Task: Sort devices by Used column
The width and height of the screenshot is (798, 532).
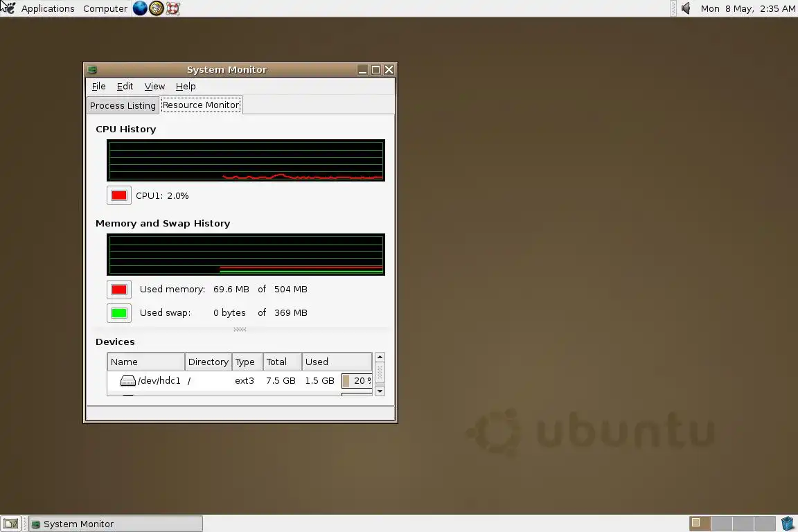Action: (x=337, y=362)
